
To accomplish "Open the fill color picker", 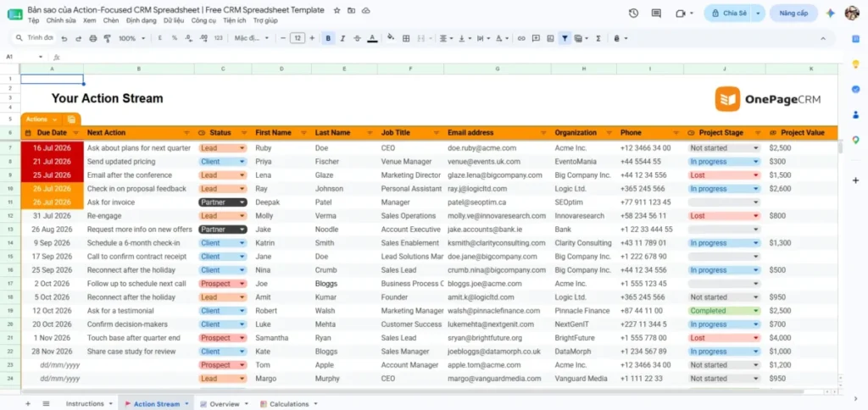I will pos(391,38).
